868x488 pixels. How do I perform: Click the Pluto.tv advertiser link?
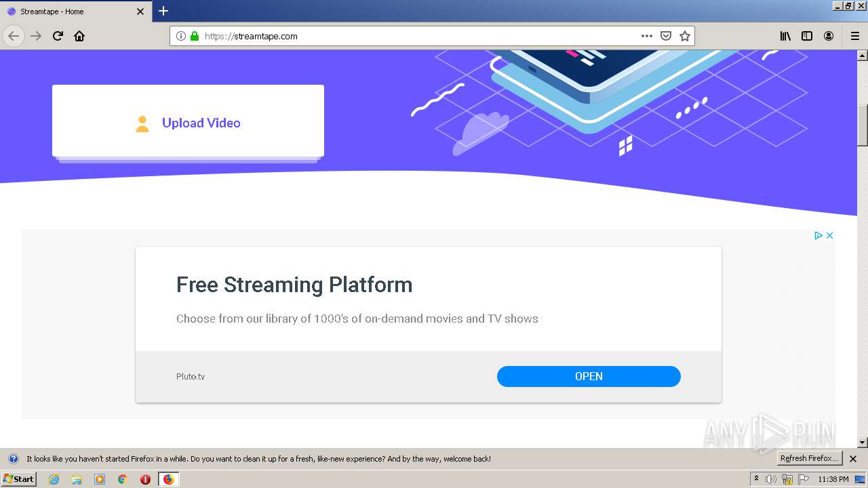point(191,376)
